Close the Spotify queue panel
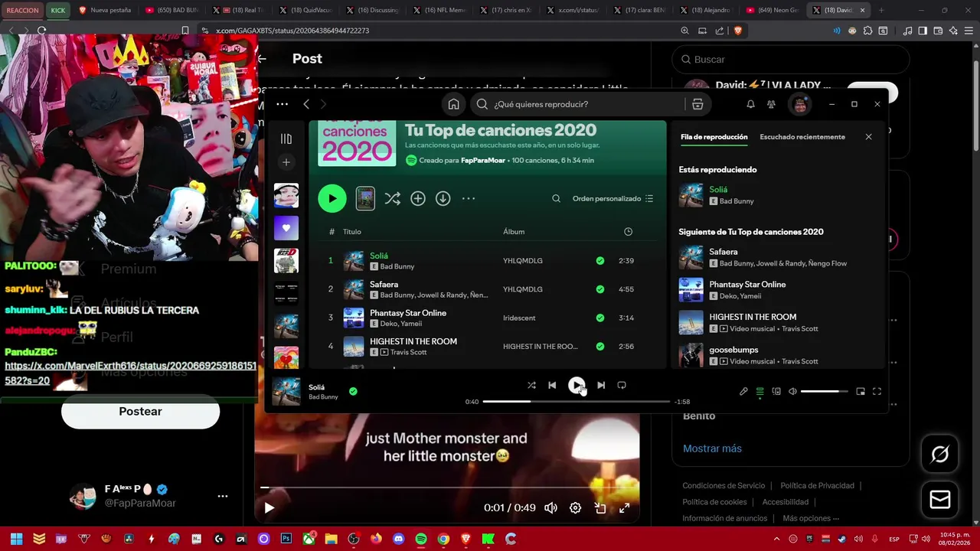Image resolution: width=980 pixels, height=551 pixels. [868, 137]
